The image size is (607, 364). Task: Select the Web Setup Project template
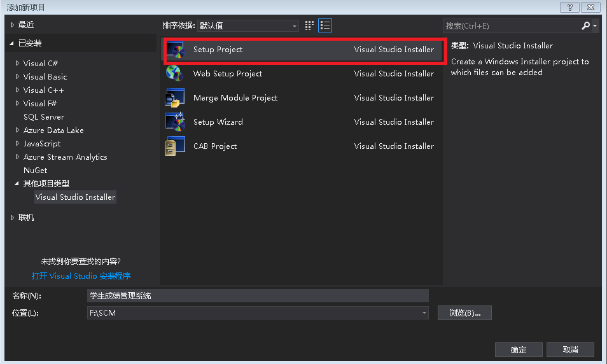tap(302, 74)
